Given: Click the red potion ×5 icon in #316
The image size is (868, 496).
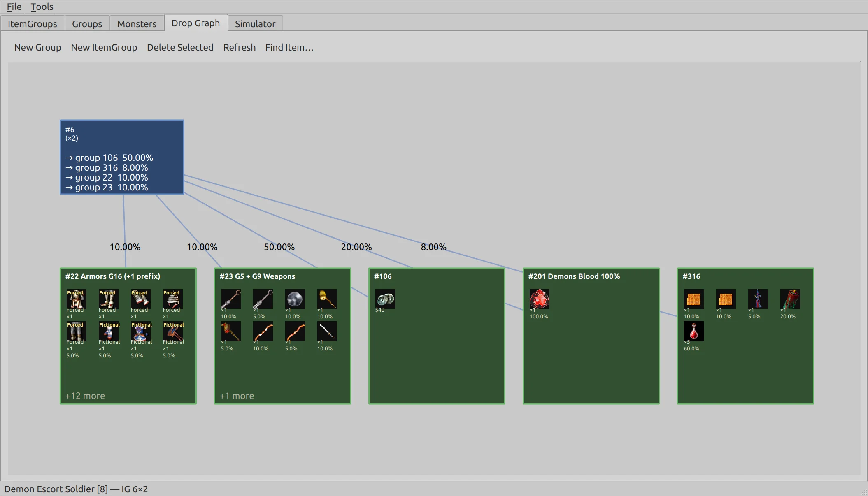Looking at the screenshot, I should (693, 331).
